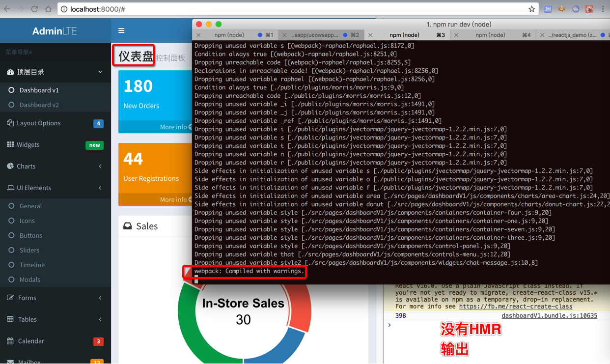610x364 pixels.
Task: Click the Forms edit icon
Action: [10, 298]
